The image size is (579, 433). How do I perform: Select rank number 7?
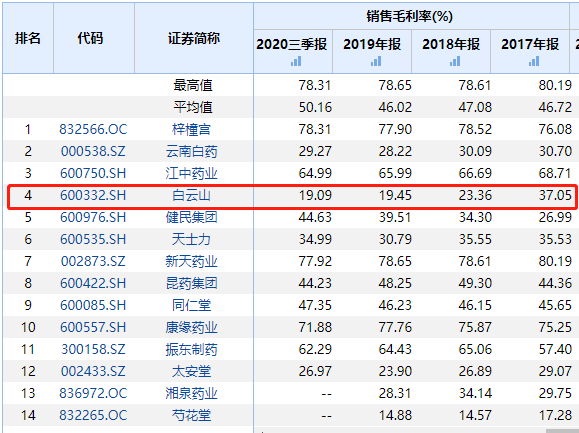coord(28,261)
